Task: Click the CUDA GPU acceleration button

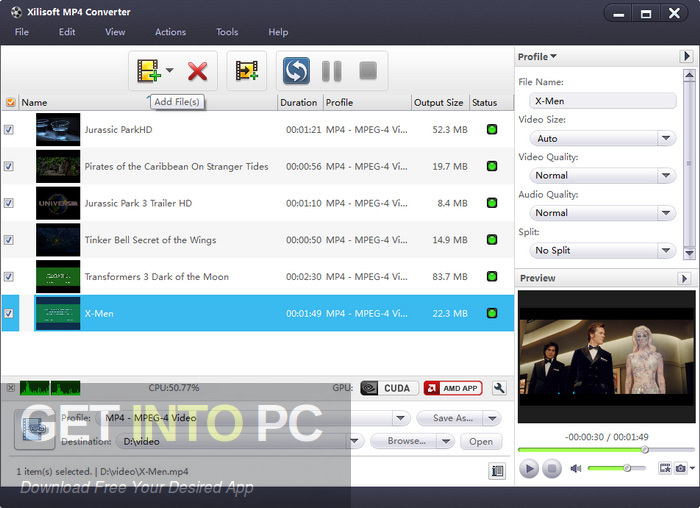Action: click(x=389, y=388)
